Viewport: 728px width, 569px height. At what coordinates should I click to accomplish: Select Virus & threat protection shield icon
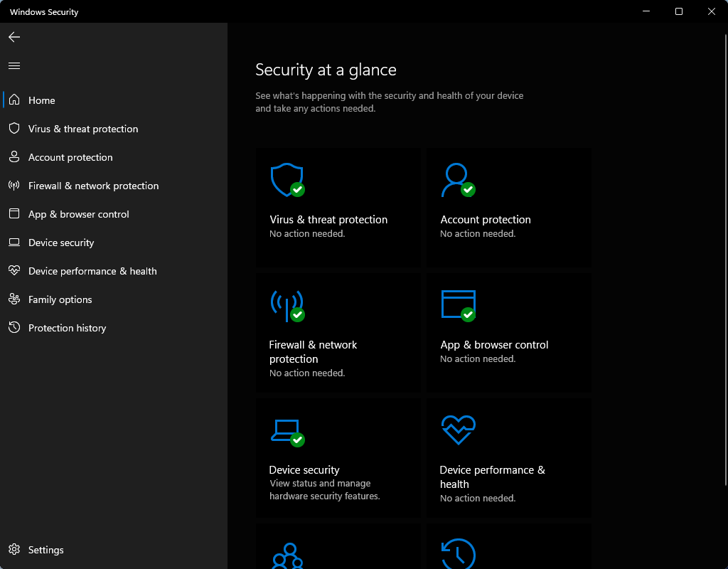(287, 180)
